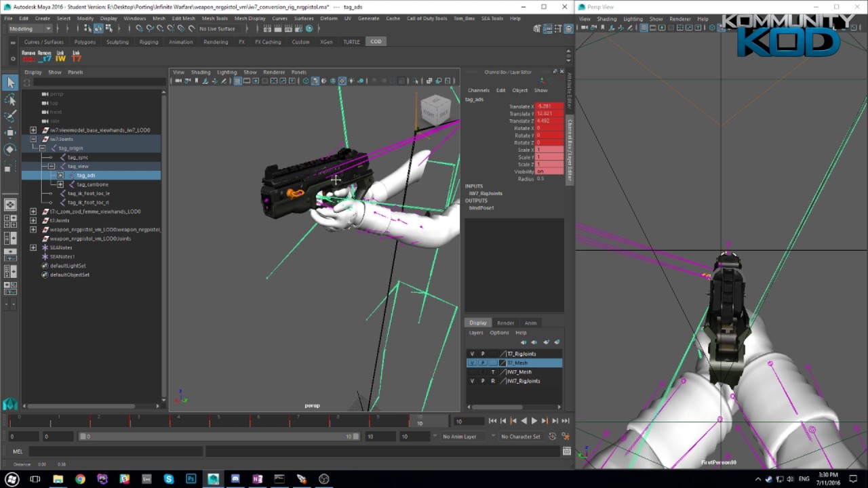
Task: Toggle visibility of IW7_Mesh layer
Action: (472, 372)
